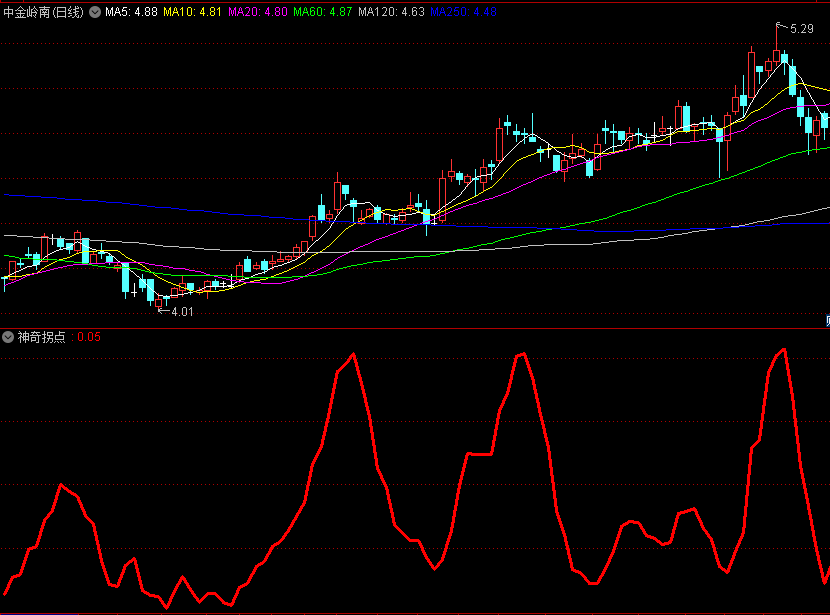Image resolution: width=830 pixels, height=615 pixels.
Task: Click the MA10: 4.81 yellow label
Action: point(192,12)
